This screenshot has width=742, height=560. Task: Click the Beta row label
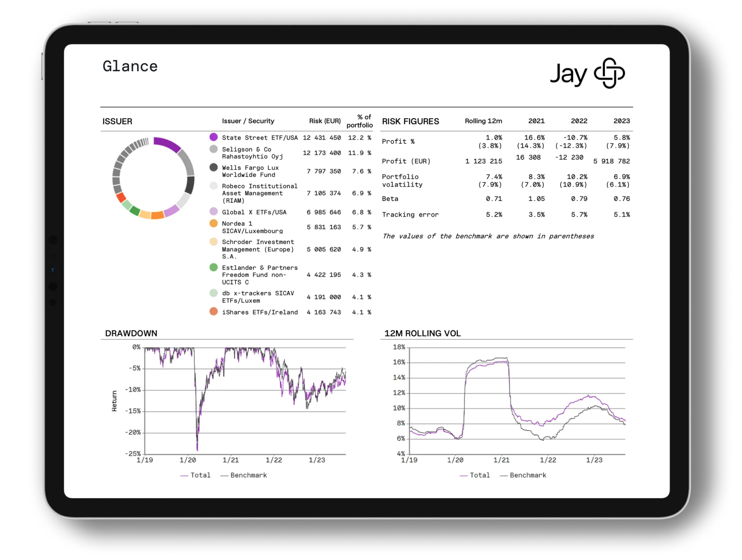tap(390, 199)
